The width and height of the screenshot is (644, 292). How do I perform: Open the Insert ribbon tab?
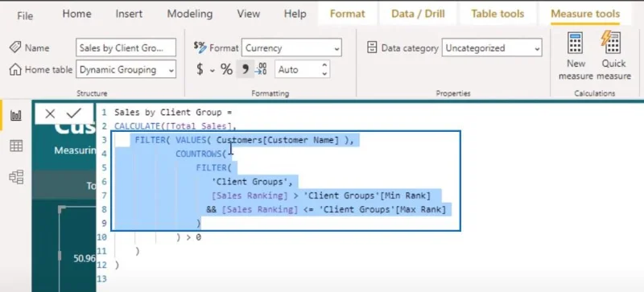[129, 14]
